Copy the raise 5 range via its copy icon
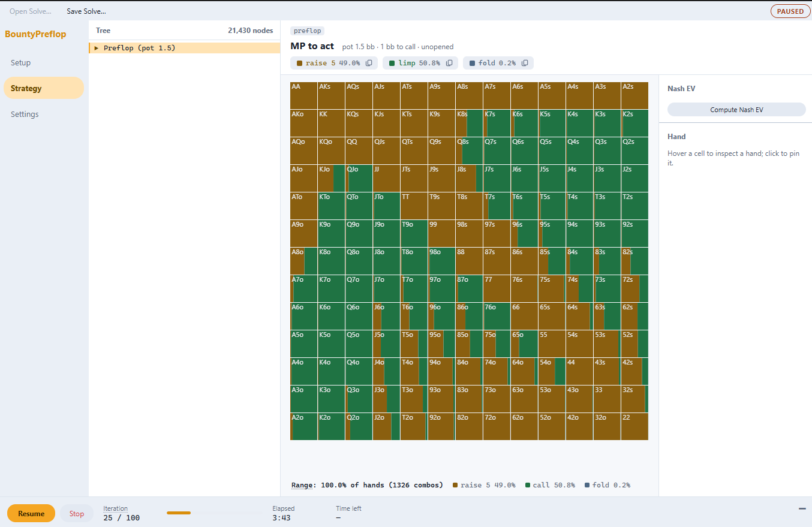 tap(369, 63)
